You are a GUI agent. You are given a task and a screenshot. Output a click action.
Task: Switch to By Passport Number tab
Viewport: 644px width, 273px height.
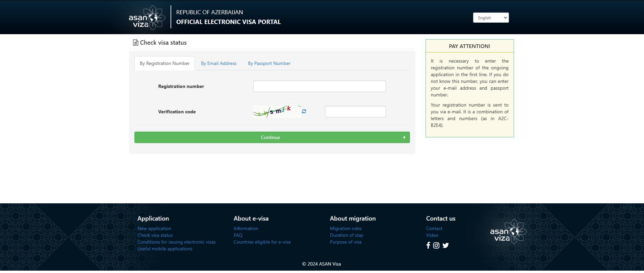[x=269, y=63]
